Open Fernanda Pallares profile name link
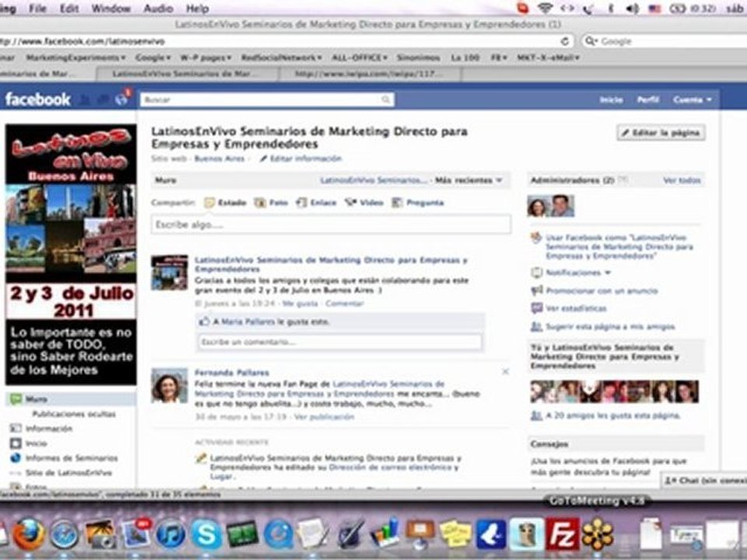Viewport: 747px width, 560px height. coord(232,373)
